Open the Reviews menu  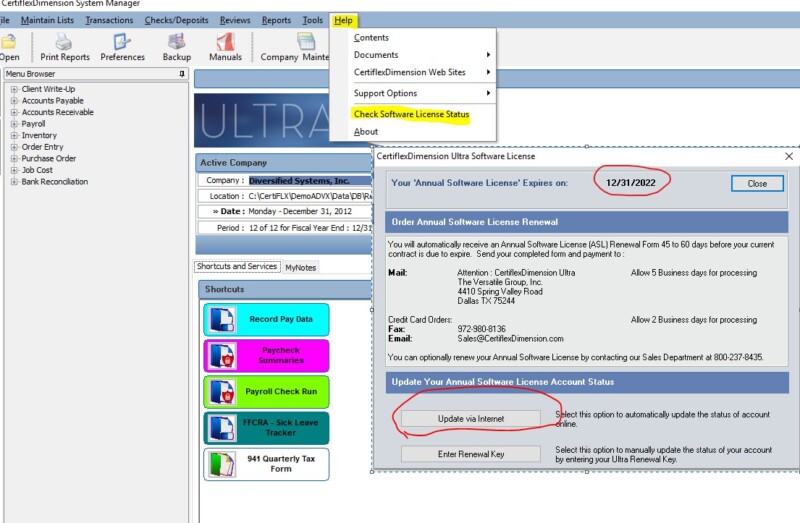click(235, 20)
